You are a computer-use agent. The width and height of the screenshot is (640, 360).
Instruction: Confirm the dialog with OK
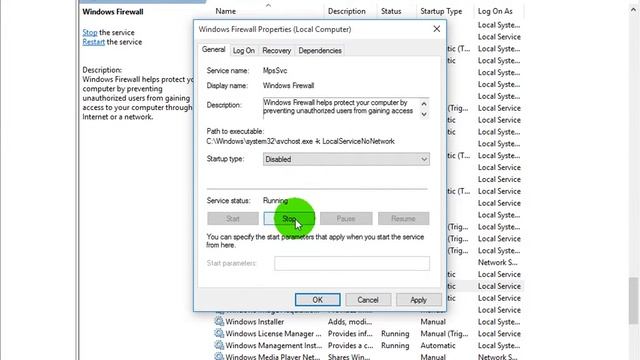(x=318, y=300)
